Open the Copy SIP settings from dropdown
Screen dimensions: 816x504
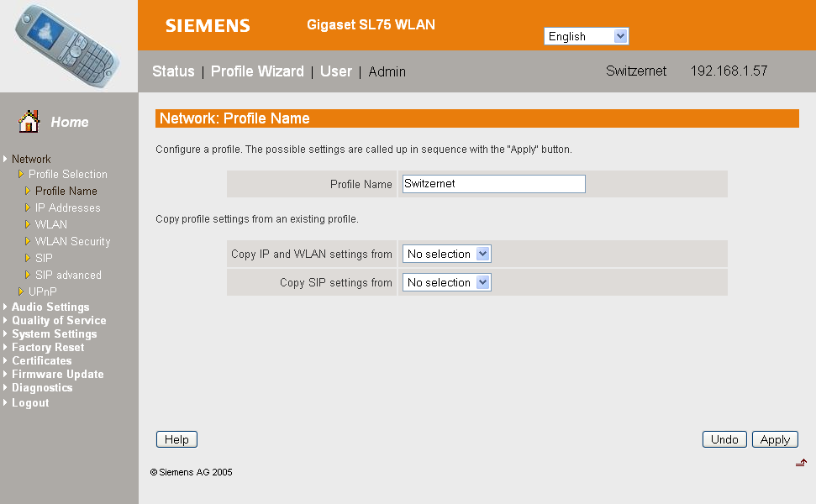[446, 282]
